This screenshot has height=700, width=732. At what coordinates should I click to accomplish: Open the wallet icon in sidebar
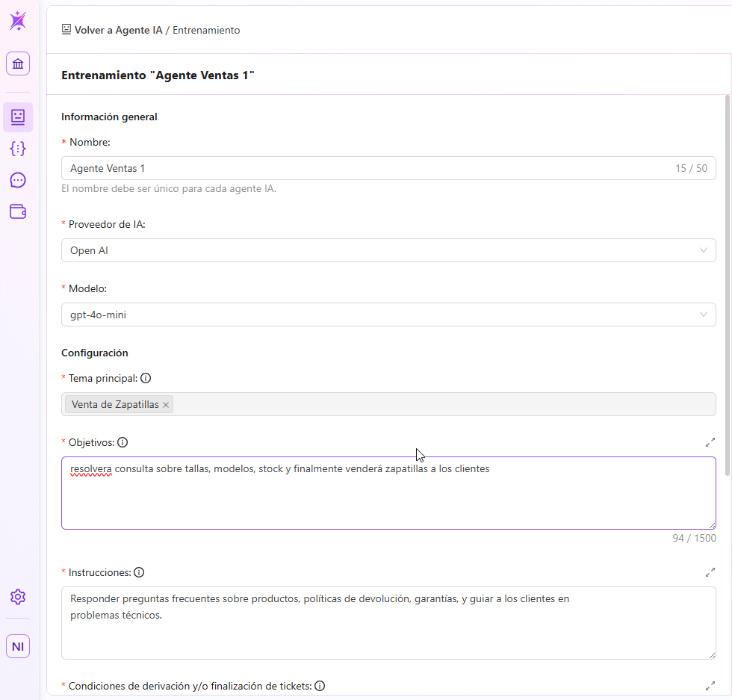coord(18,211)
